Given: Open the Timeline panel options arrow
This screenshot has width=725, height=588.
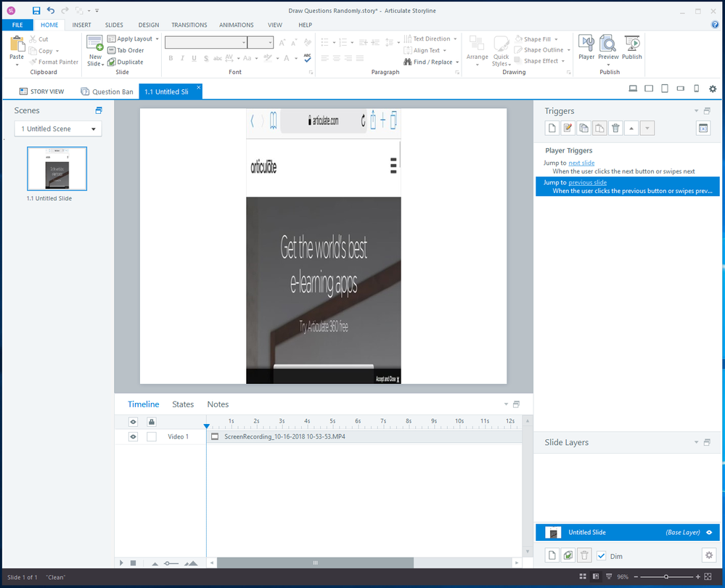Looking at the screenshot, I should coord(506,404).
